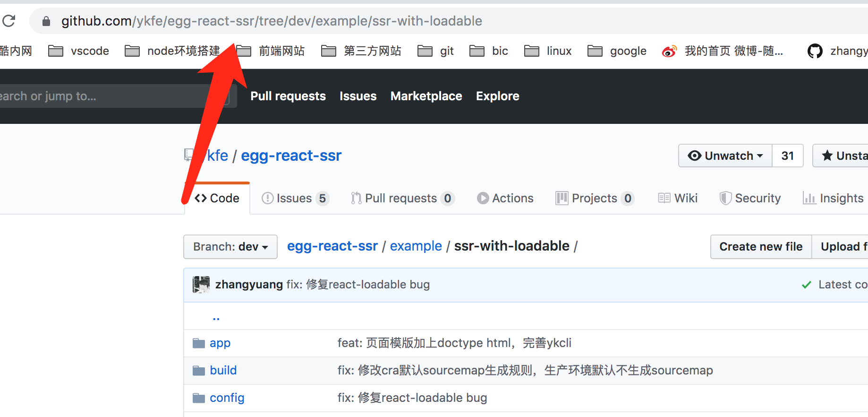Open the app folder
The height and width of the screenshot is (417, 868).
point(220,343)
